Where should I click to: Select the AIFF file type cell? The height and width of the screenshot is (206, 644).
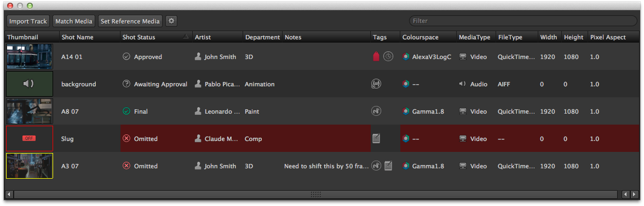[x=517, y=84]
